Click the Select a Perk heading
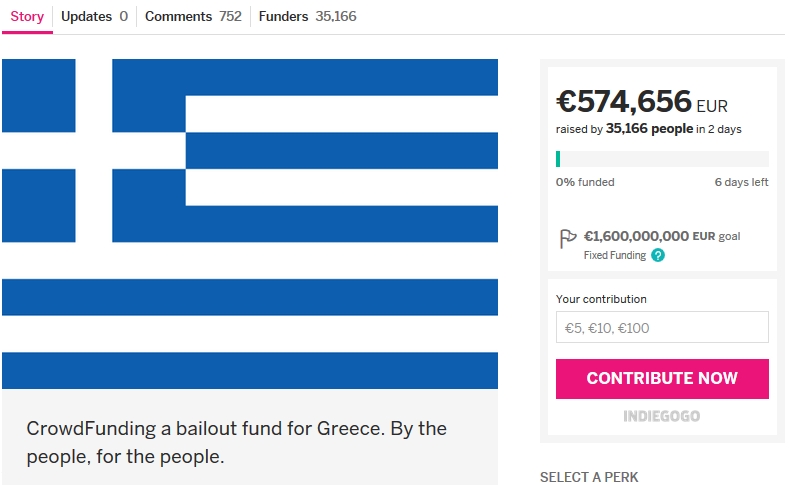This screenshot has height=485, width=789. 589,477
